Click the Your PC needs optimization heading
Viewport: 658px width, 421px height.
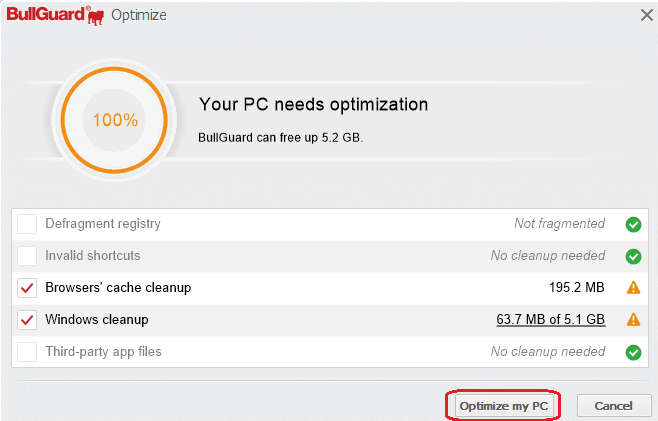tap(313, 105)
